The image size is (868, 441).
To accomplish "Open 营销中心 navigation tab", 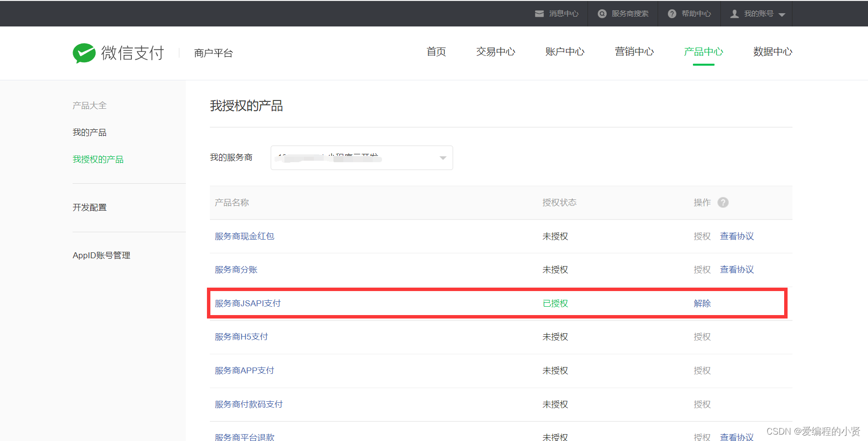I will pos(635,51).
